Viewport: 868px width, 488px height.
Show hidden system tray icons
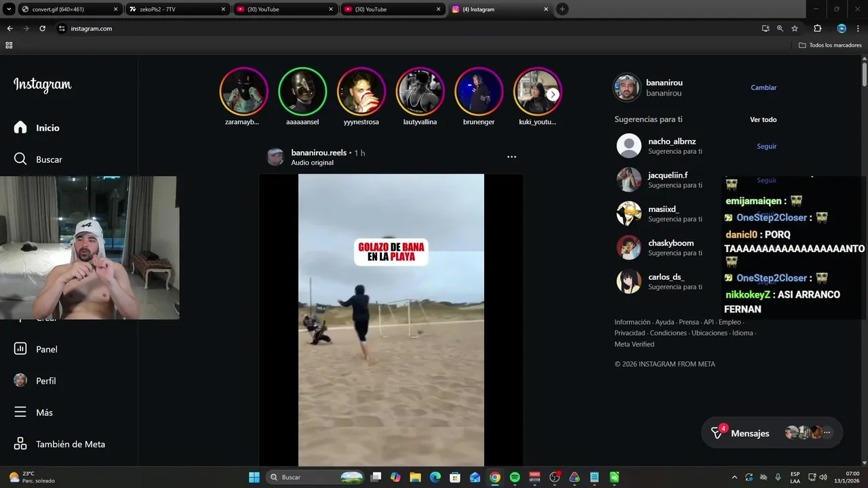(x=735, y=477)
